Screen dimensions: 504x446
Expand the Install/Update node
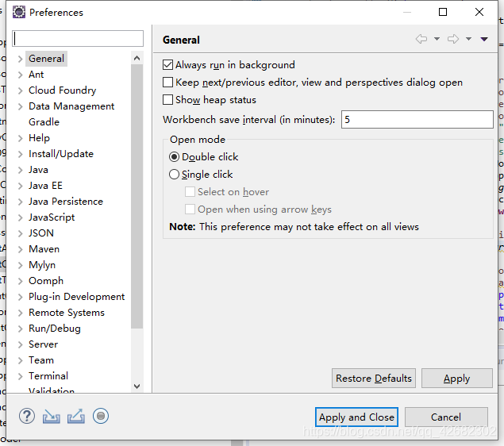pyautogui.click(x=21, y=154)
